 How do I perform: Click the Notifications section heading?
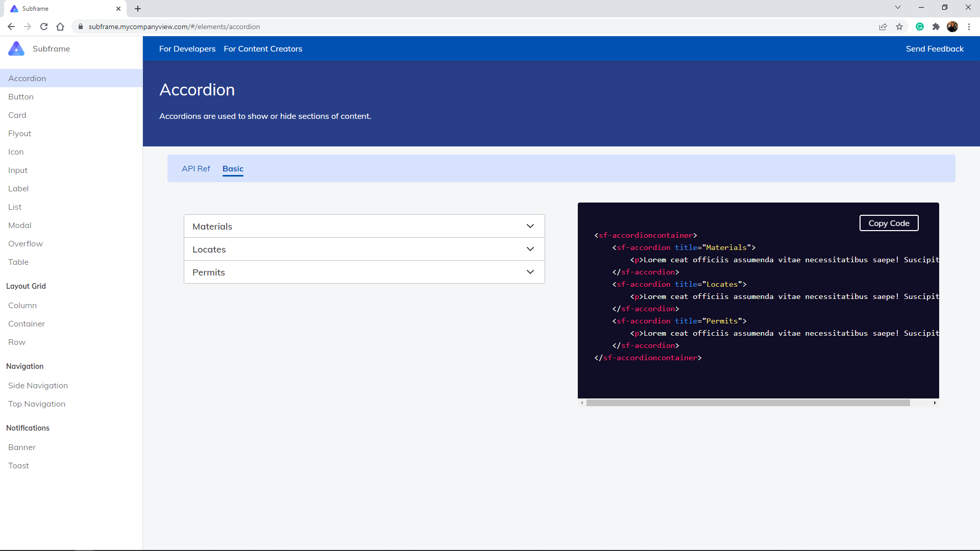tap(28, 428)
